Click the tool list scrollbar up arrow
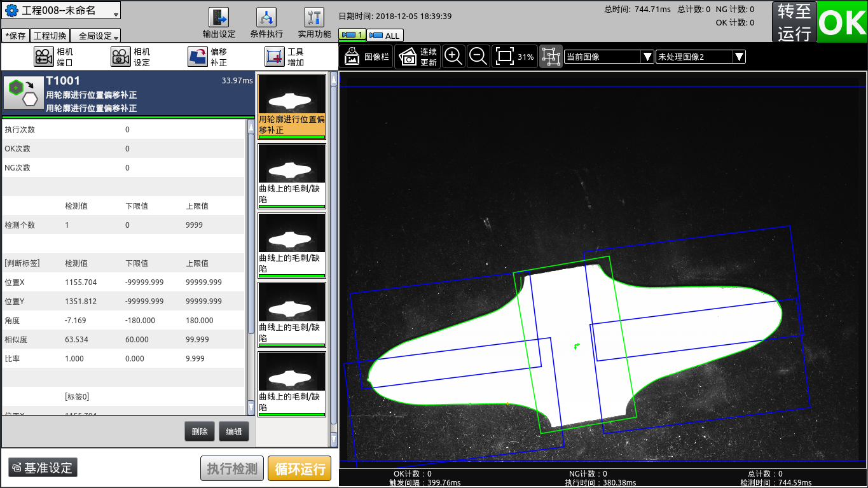Screen dimensions: 868x488 [x=333, y=80]
